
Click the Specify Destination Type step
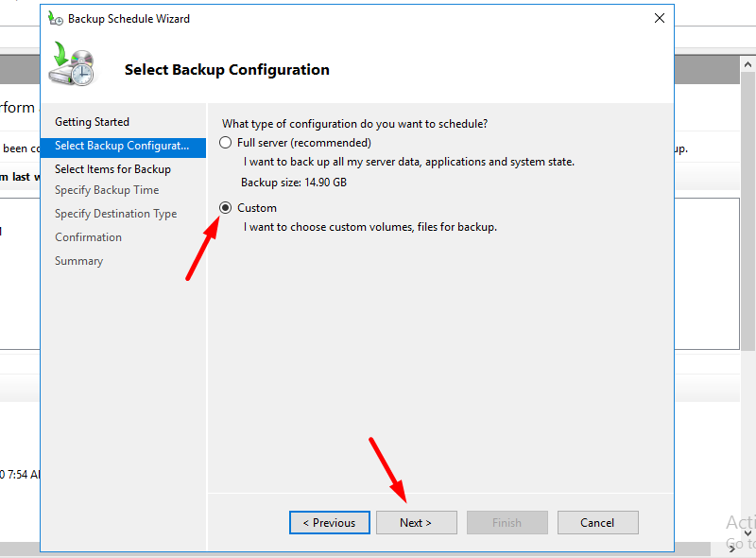[x=115, y=214]
